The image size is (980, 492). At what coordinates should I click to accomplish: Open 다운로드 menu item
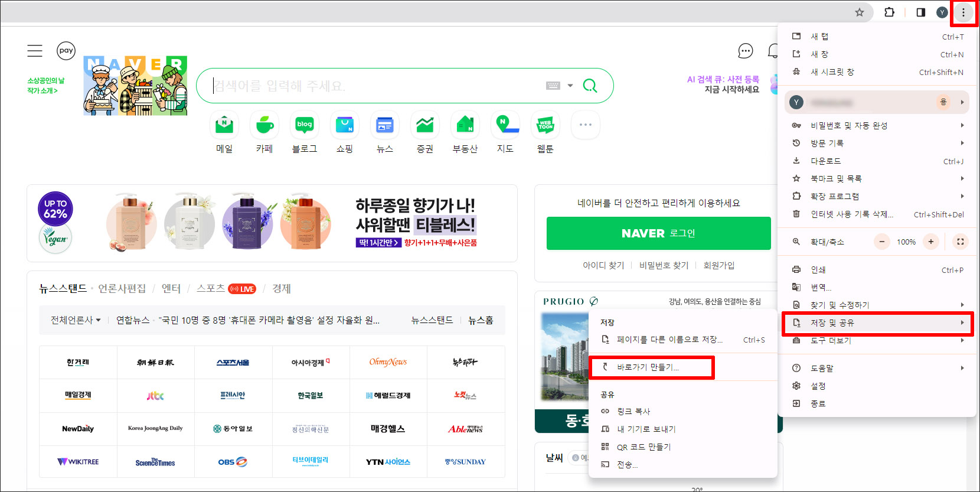[x=878, y=161]
